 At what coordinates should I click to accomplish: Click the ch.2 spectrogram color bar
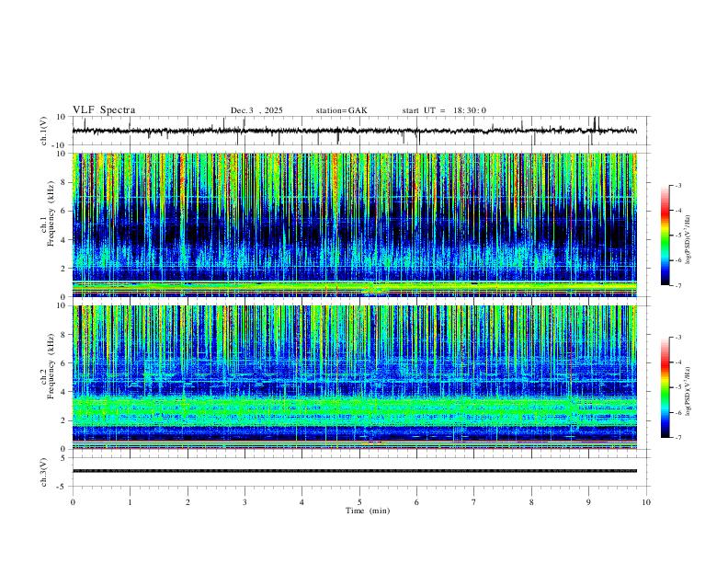665,387
